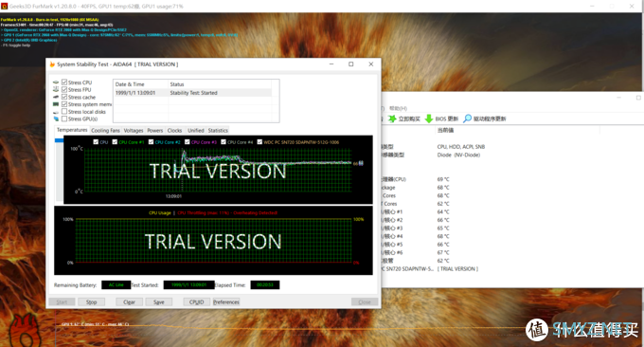Viewport: 644px width, 347px height.
Task: Enable the Stress GPU(s) checkbox
Action: 64,119
